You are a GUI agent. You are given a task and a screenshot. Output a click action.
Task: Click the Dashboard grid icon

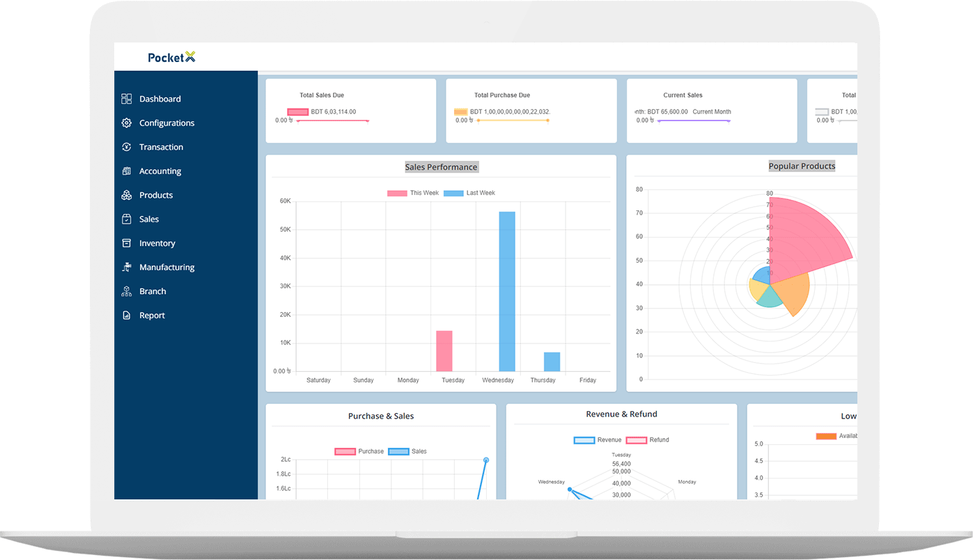point(126,99)
